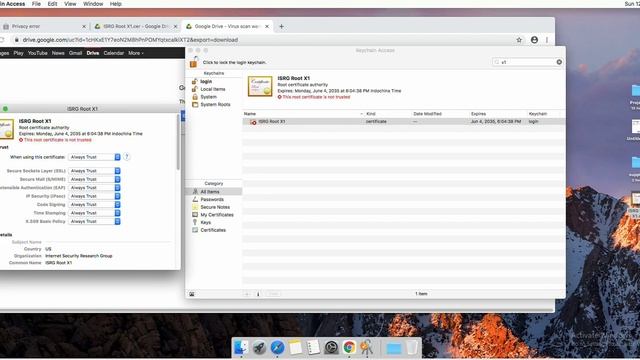Open Launchpad from the Dock
Screen dimensions: 640x360
coord(259,348)
